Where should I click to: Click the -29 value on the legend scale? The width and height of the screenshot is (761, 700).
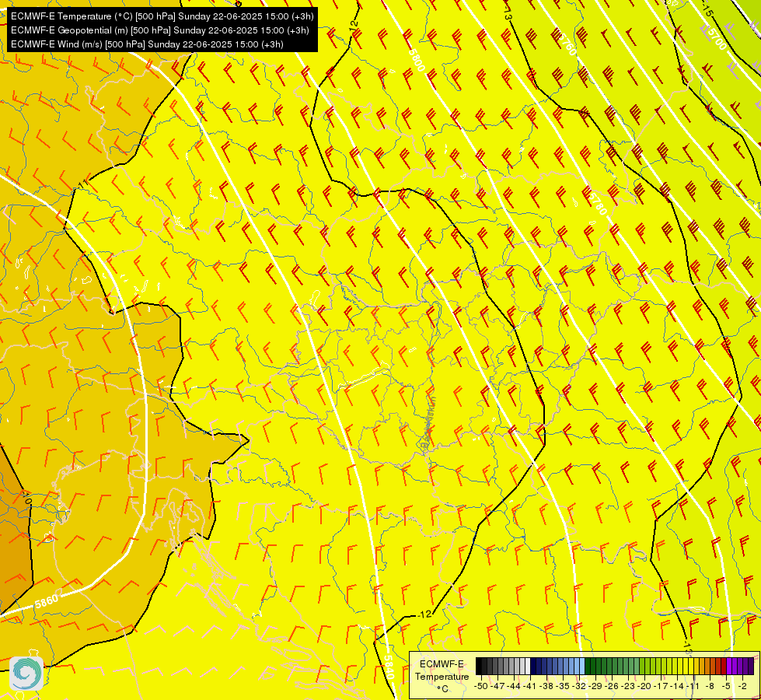(595, 686)
